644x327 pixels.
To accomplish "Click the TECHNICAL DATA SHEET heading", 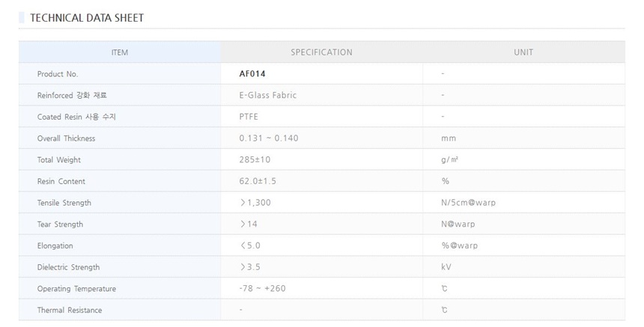I will click(87, 17).
